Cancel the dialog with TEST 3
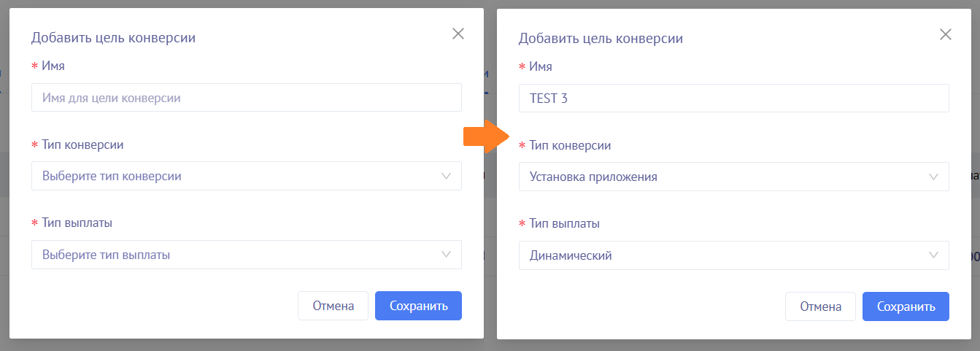Screen dimensions: 980x351 [x=820, y=306]
